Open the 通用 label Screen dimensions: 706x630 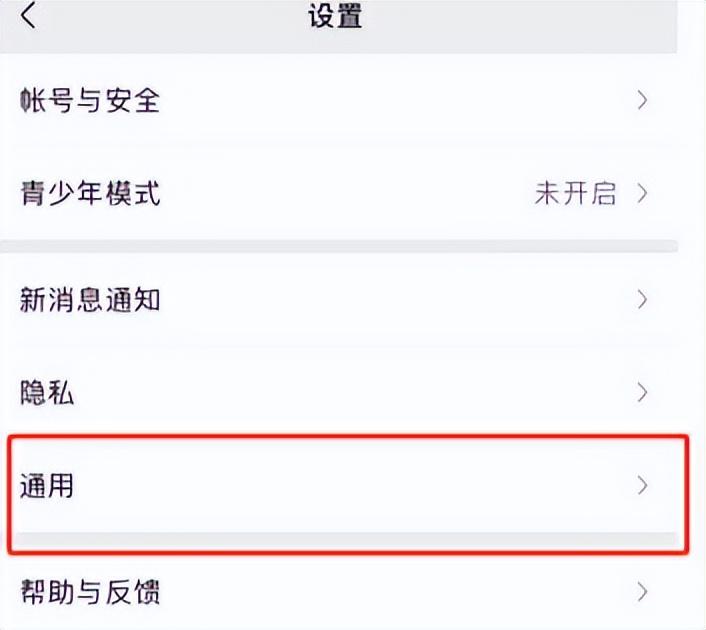pyautogui.click(x=47, y=487)
